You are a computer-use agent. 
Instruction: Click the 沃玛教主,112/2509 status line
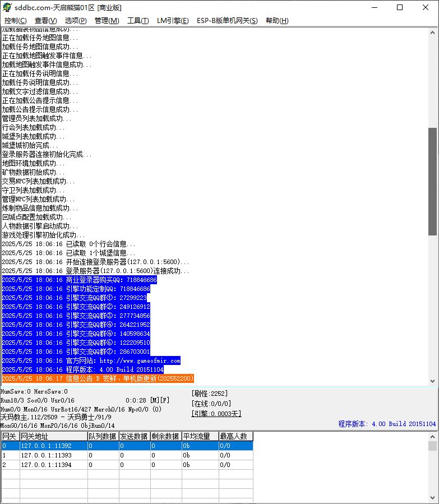click(56, 417)
